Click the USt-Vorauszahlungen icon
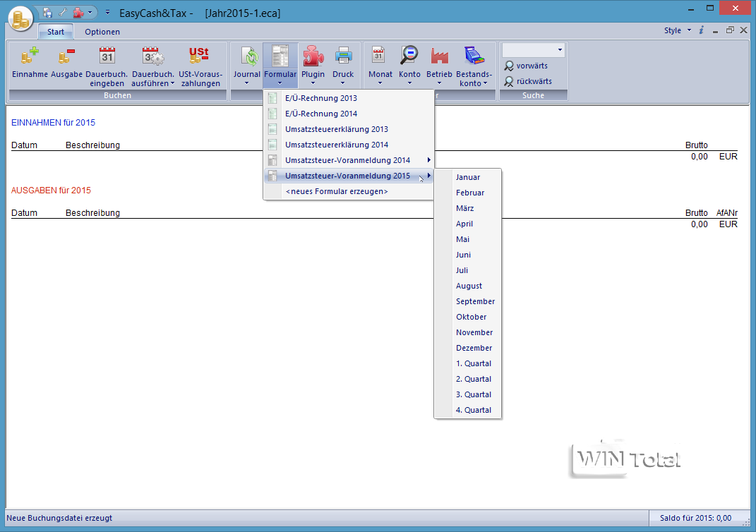This screenshot has width=756, height=532. tap(200, 56)
